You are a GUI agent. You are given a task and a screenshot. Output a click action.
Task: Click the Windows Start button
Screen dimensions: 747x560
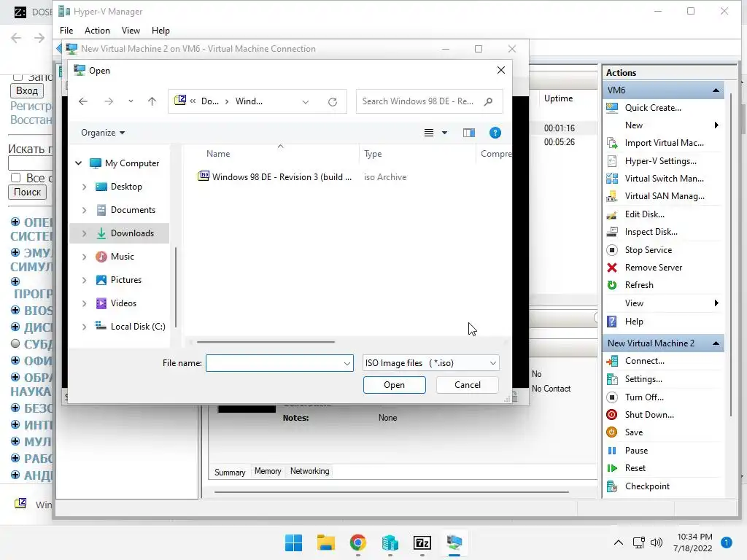293,542
